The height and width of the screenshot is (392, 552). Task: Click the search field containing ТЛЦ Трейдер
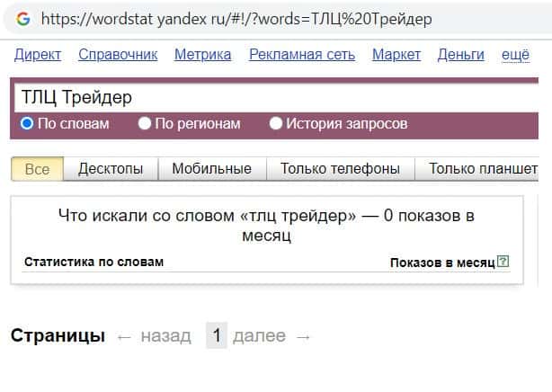[276, 98]
